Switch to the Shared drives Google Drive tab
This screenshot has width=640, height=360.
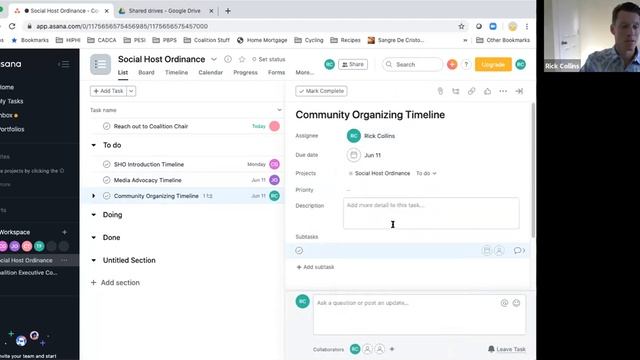tap(165, 11)
